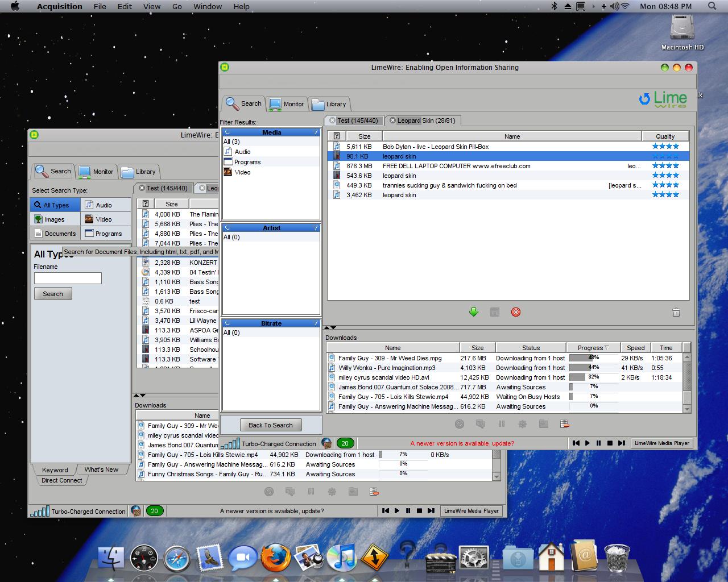Image resolution: width=728 pixels, height=582 pixels.
Task: Click the green download arrow in front LimeWire window
Action: click(473, 312)
